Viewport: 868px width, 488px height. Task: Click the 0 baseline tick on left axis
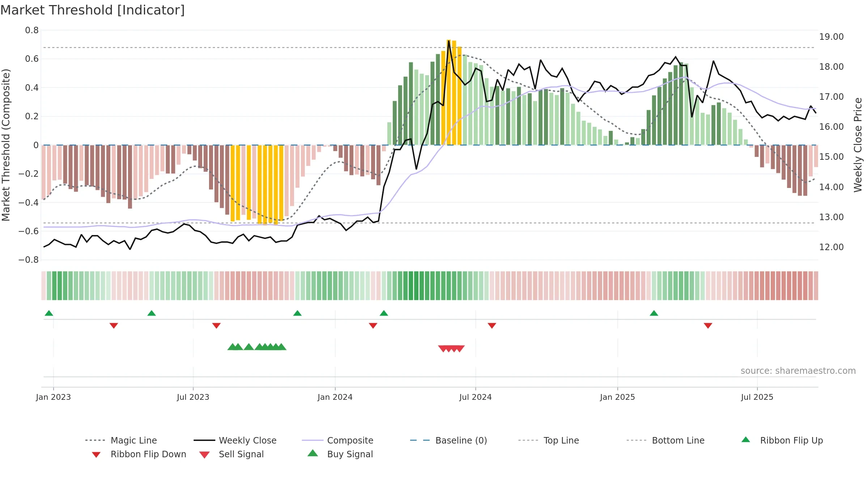(x=36, y=145)
